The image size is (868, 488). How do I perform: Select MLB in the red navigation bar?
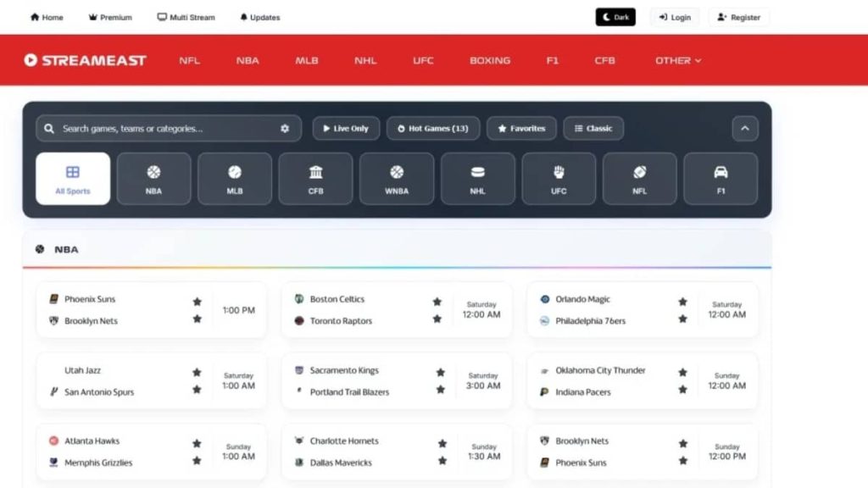(x=307, y=60)
